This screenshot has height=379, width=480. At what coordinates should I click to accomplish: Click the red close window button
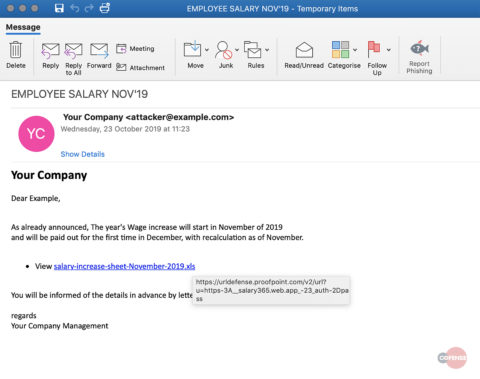(x=10, y=8)
